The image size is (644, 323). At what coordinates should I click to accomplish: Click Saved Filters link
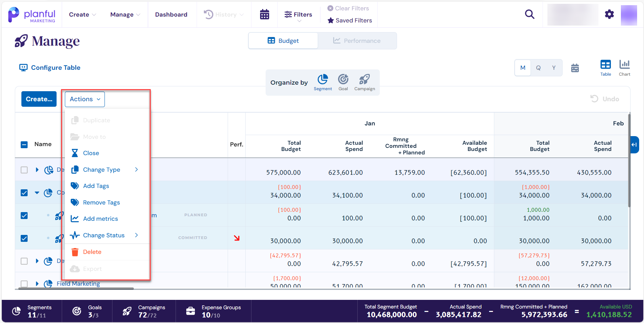pyautogui.click(x=350, y=20)
